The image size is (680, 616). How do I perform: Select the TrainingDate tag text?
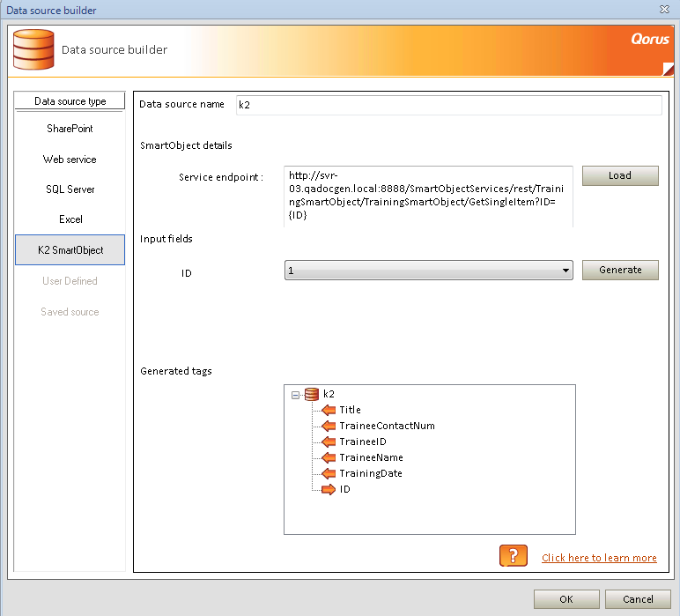click(x=371, y=473)
